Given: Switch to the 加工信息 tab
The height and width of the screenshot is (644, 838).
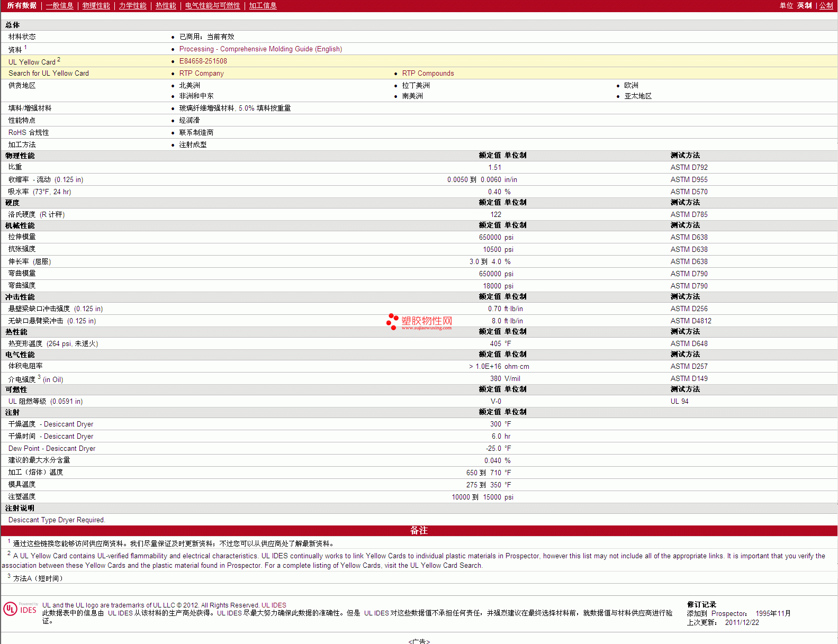Looking at the screenshot, I should [x=263, y=5].
